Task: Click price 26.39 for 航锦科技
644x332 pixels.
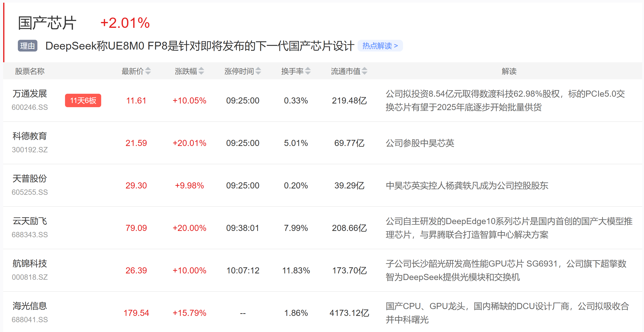Action: point(136,270)
